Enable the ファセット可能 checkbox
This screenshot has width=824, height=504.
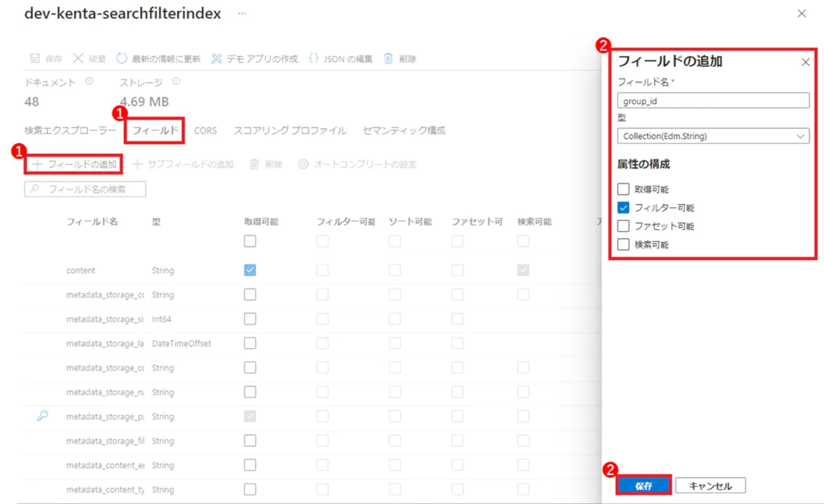tap(623, 226)
